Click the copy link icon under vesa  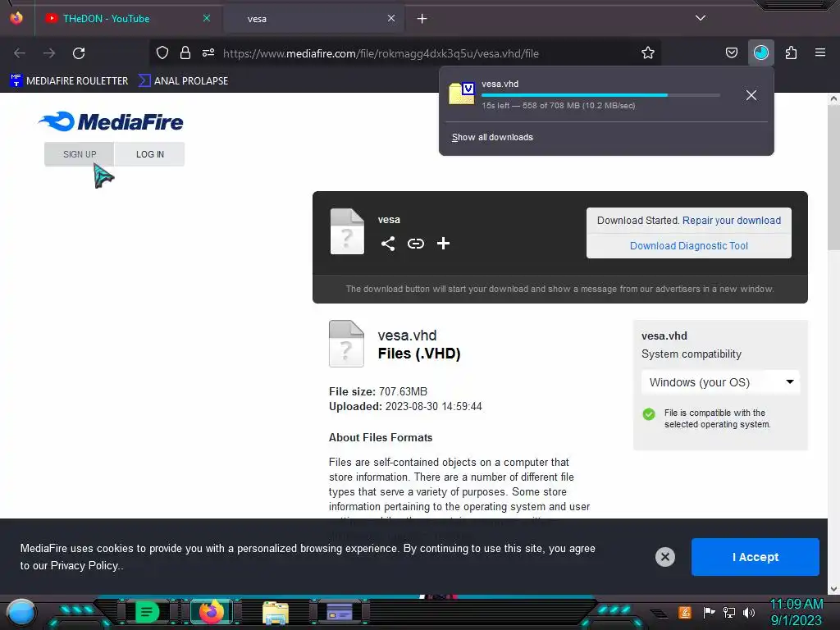coord(416,244)
